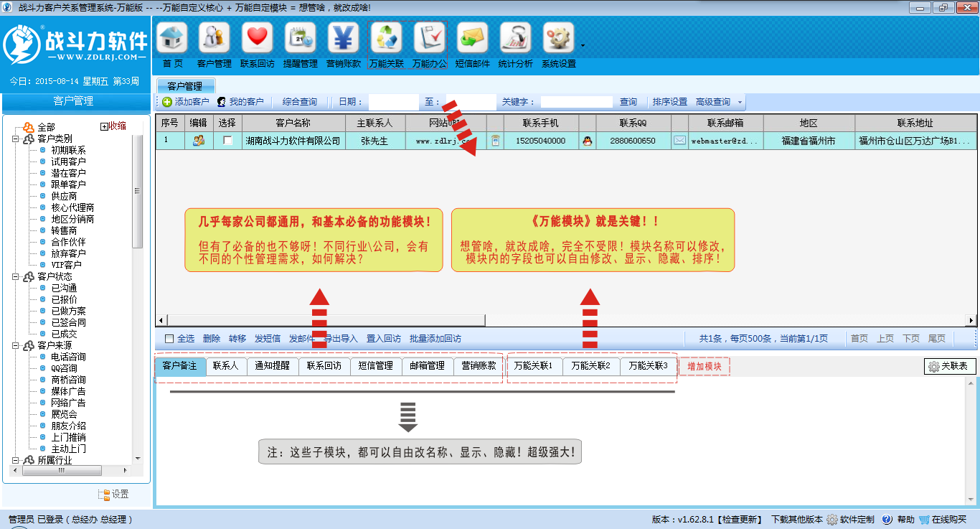
Task: Click 收缩 to collapse the tree
Action: pos(113,126)
